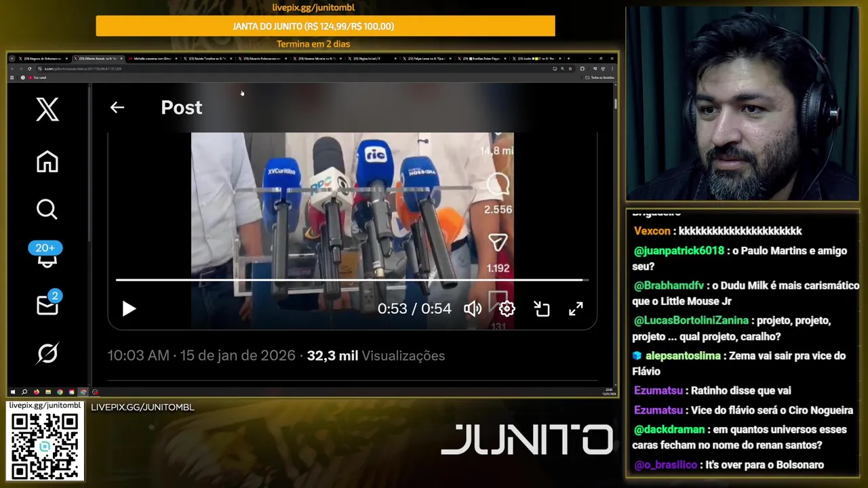Click browser back navigation arrow
Screen dimensions: 868x488
[x=12, y=69]
